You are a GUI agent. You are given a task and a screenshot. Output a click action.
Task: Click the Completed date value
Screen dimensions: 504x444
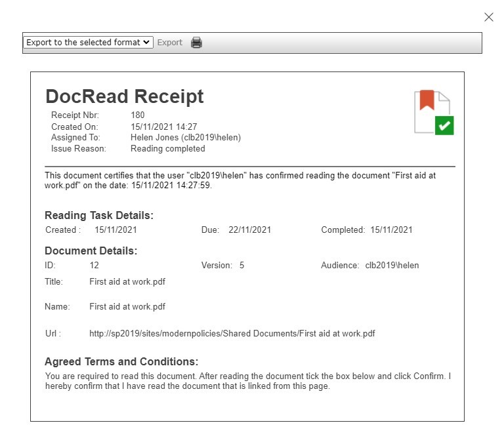tap(391, 230)
